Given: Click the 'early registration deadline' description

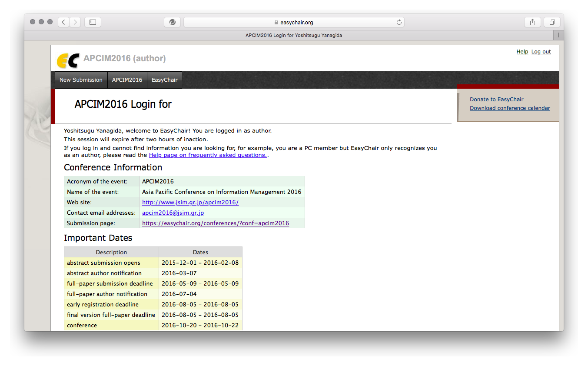Looking at the screenshot, I should (103, 304).
